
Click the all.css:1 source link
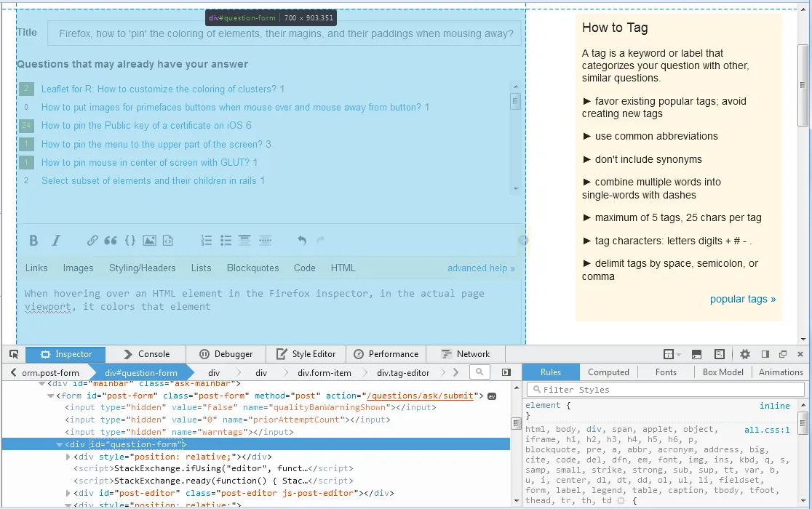(767, 430)
